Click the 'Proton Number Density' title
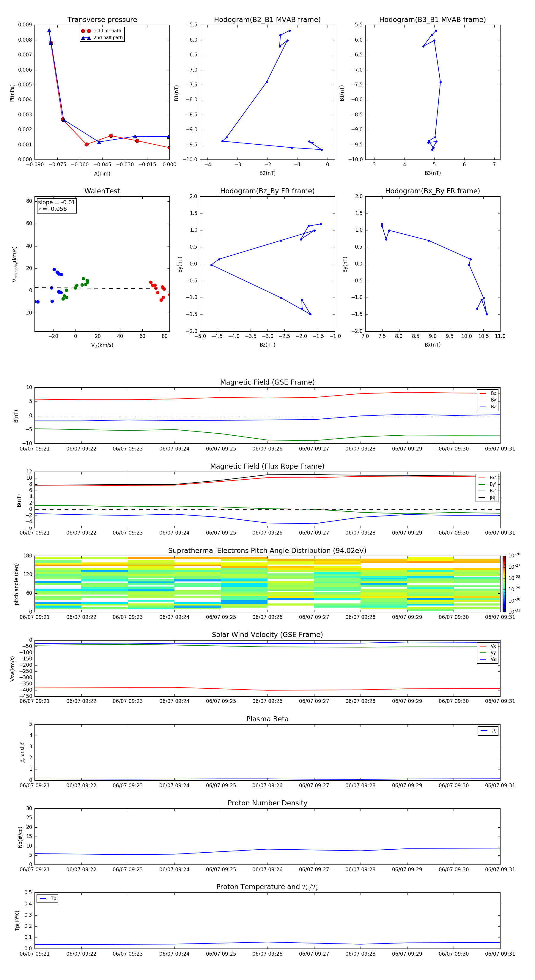This screenshot has height=980, width=535. point(267,803)
